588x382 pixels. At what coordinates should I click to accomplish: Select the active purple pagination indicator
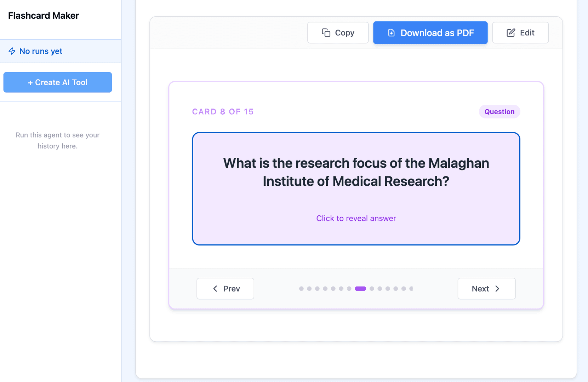360,289
